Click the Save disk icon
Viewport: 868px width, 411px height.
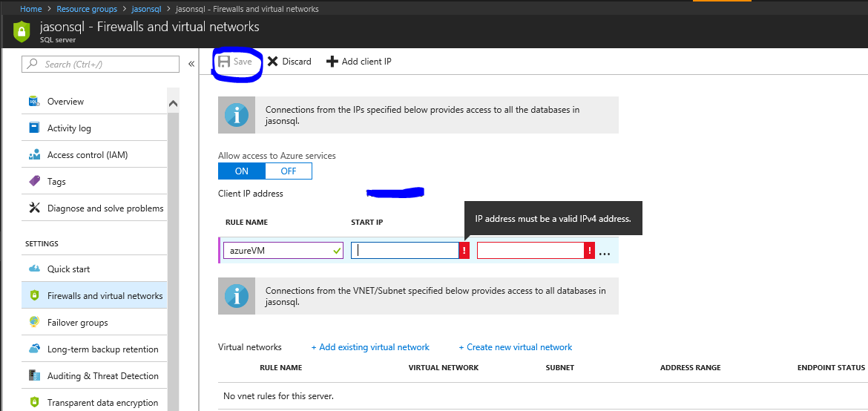223,62
